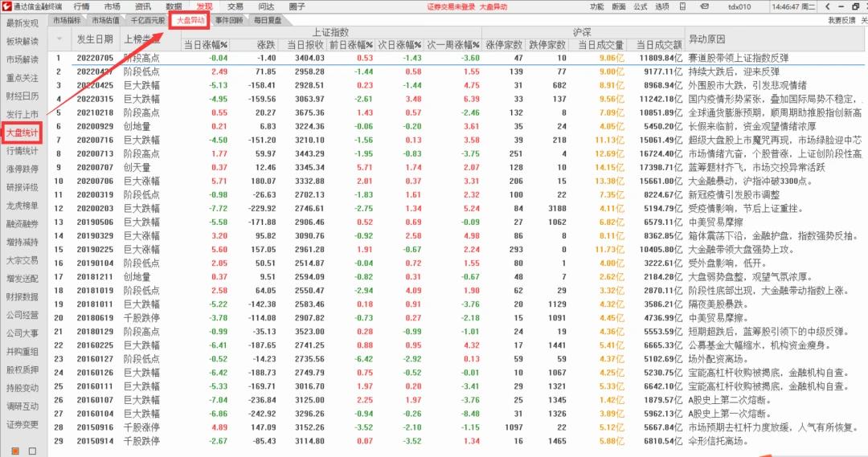The image size is (868, 457).
Task: Select 公司大事 in the sidebar
Action: coord(23,333)
